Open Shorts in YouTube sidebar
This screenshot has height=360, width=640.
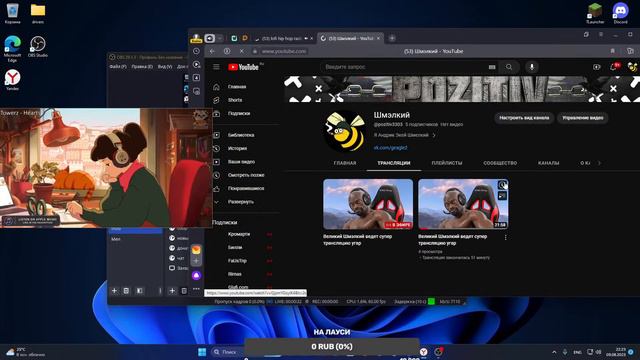tap(235, 100)
